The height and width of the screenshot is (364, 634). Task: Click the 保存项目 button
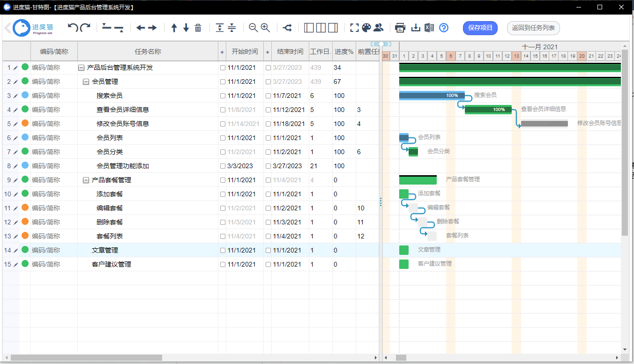480,28
